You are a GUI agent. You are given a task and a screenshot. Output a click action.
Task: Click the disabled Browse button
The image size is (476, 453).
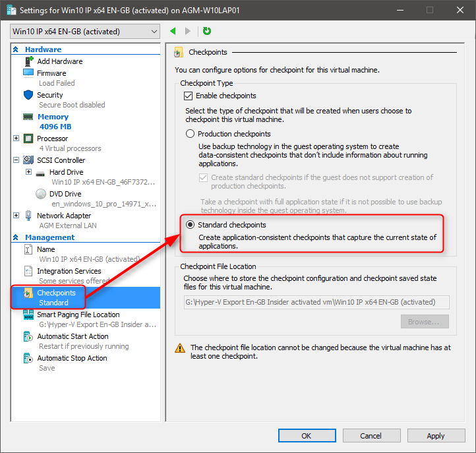[x=425, y=322]
